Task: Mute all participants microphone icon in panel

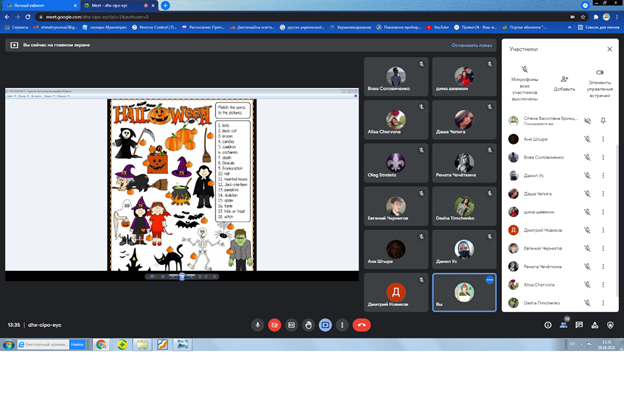Action: pyautogui.click(x=525, y=69)
